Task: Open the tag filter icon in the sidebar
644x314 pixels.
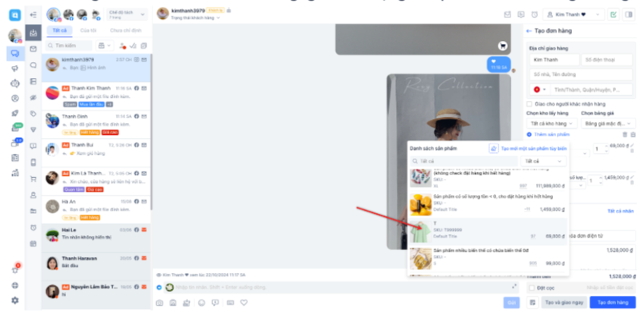Action: (x=33, y=114)
